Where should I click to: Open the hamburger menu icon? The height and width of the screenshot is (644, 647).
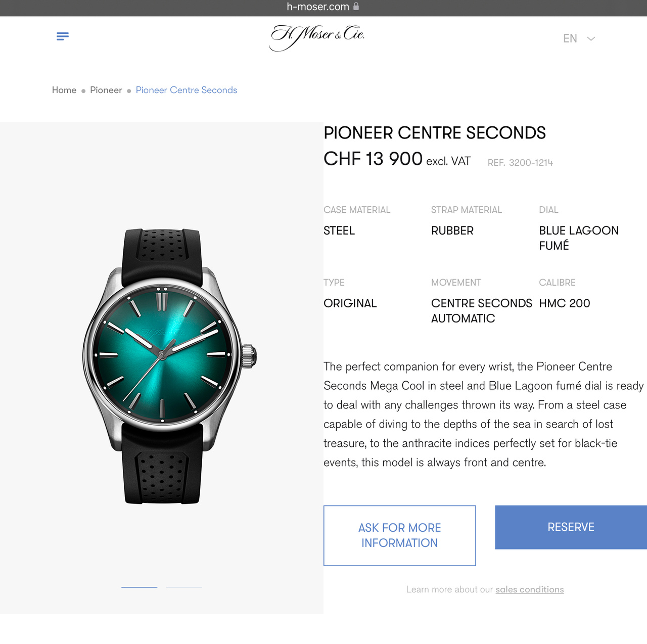pos(63,36)
